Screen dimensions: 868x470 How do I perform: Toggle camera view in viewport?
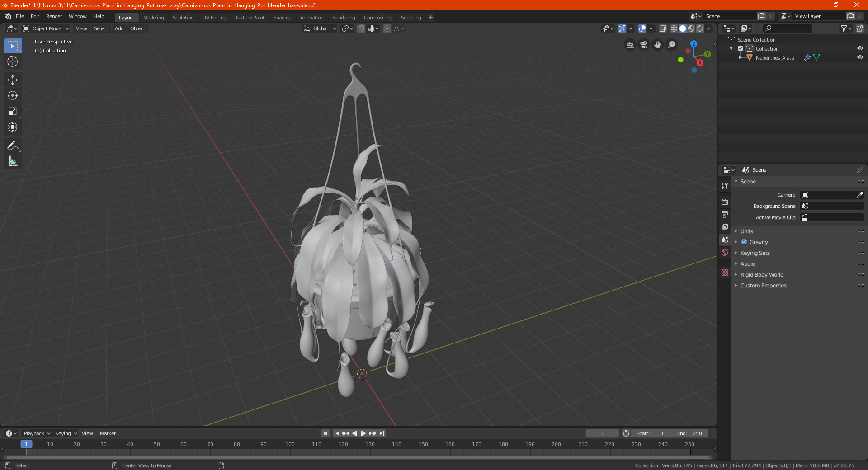644,45
